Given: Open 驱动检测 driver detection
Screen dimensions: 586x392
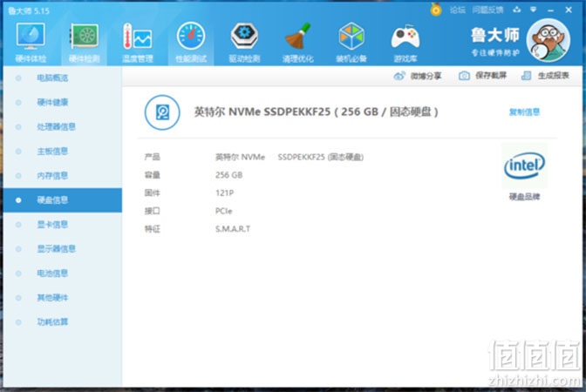Looking at the screenshot, I should pyautogui.click(x=244, y=42).
